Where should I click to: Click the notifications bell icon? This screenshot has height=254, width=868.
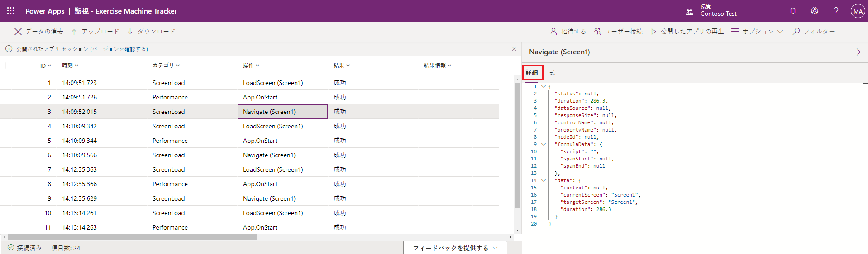click(x=793, y=11)
